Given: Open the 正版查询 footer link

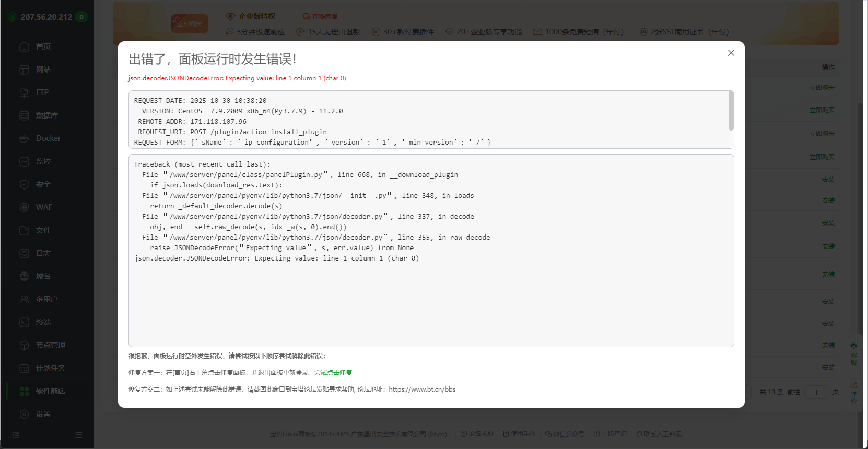Looking at the screenshot, I should click(x=610, y=434).
